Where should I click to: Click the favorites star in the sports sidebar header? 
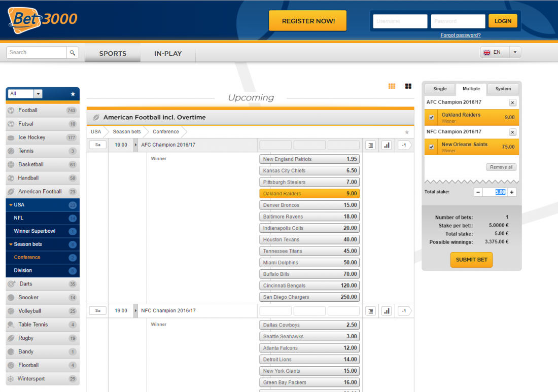(73, 94)
